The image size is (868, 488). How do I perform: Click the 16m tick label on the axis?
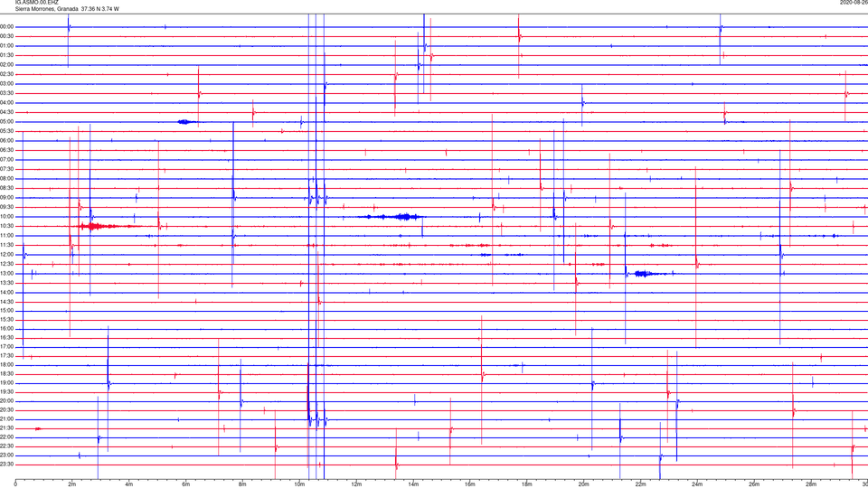click(470, 484)
